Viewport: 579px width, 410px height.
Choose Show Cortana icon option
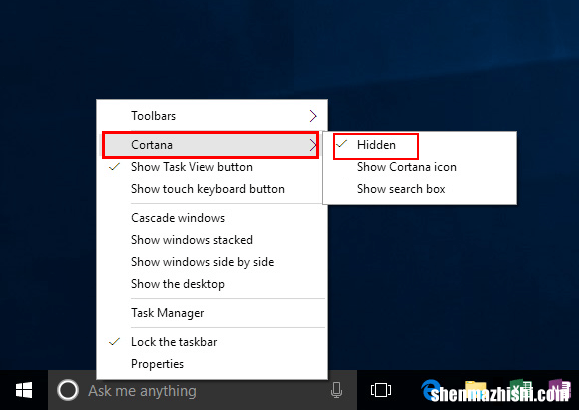419,167
